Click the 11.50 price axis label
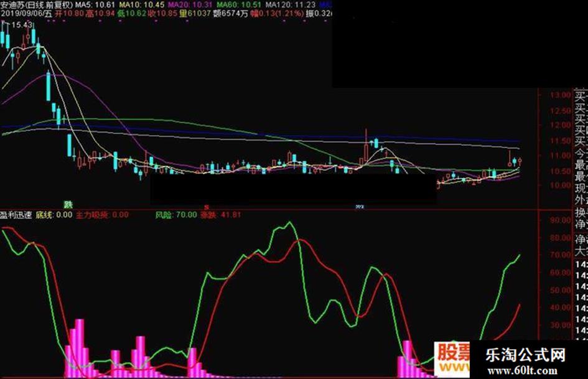588x379 pixels. (x=561, y=141)
